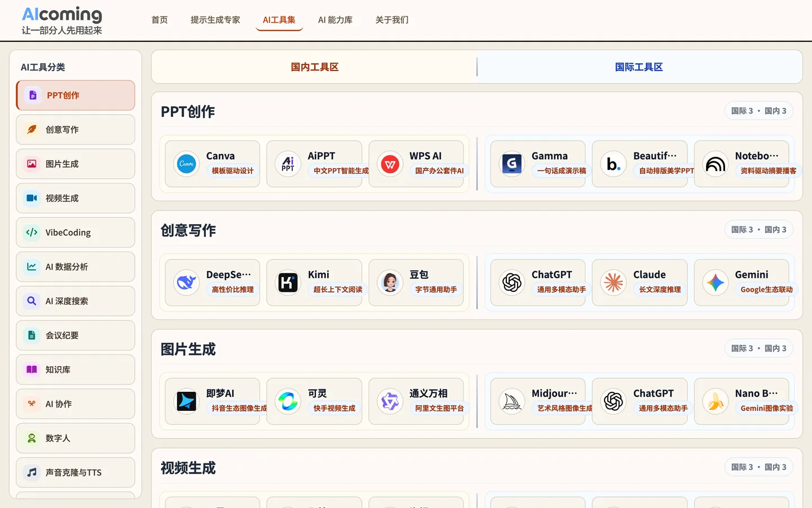Select the VibeCoding sidebar category
The height and width of the screenshot is (508, 812).
click(76, 233)
